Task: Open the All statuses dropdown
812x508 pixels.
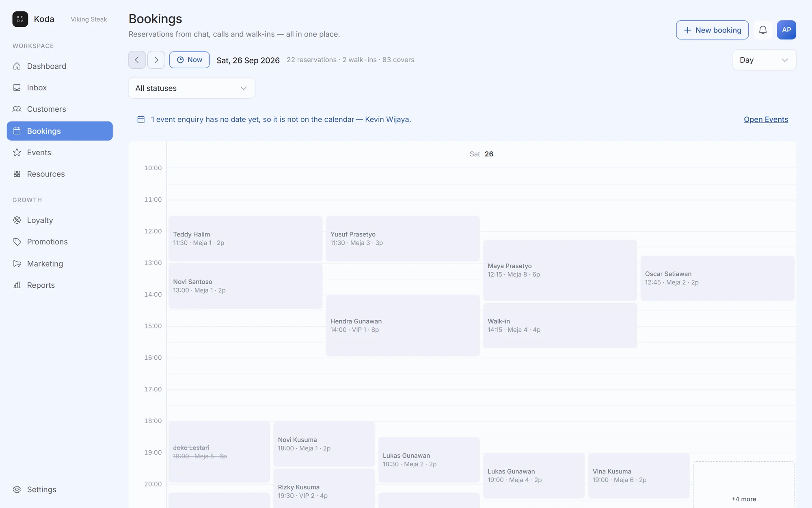Action: 192,88
